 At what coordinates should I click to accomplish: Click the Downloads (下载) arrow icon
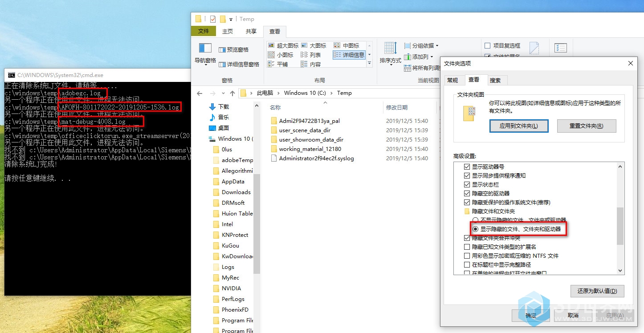click(212, 107)
